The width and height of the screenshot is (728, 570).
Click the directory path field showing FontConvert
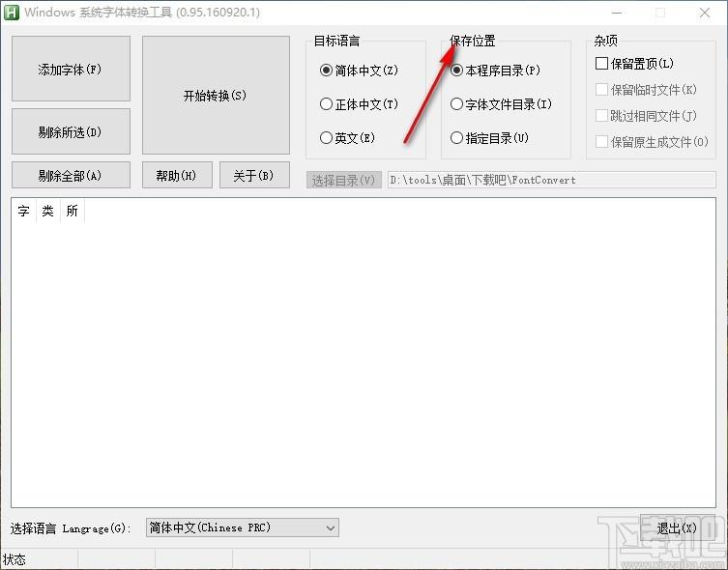[x=551, y=180]
